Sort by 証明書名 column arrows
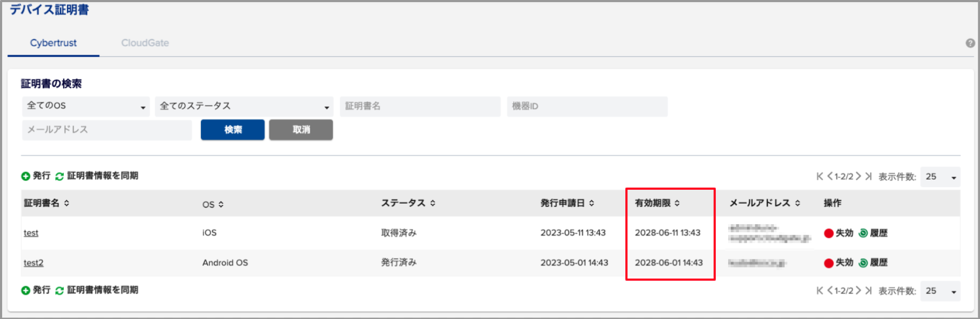Viewport: 980px width, 319px height. click(66, 203)
